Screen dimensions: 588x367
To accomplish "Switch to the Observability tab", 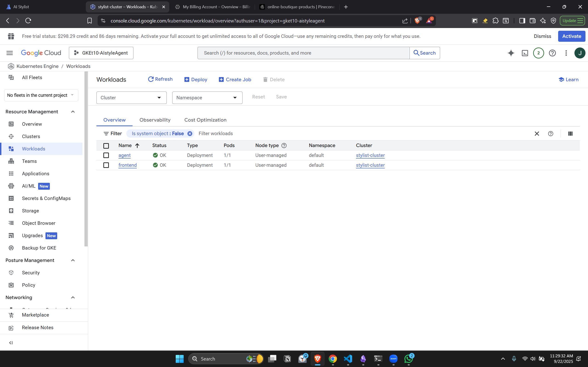I will point(155,120).
